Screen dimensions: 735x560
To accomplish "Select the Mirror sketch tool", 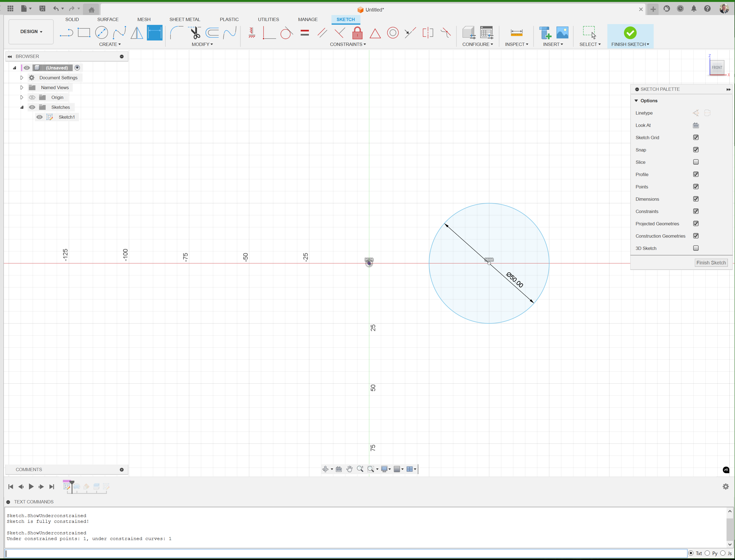I will coord(137,33).
